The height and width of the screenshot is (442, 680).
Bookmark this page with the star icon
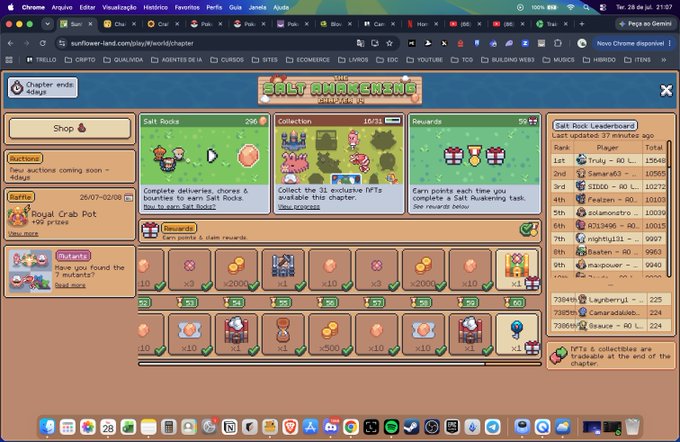389,43
